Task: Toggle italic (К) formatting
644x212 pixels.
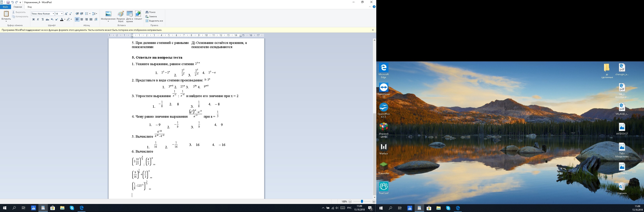Action: (x=38, y=20)
